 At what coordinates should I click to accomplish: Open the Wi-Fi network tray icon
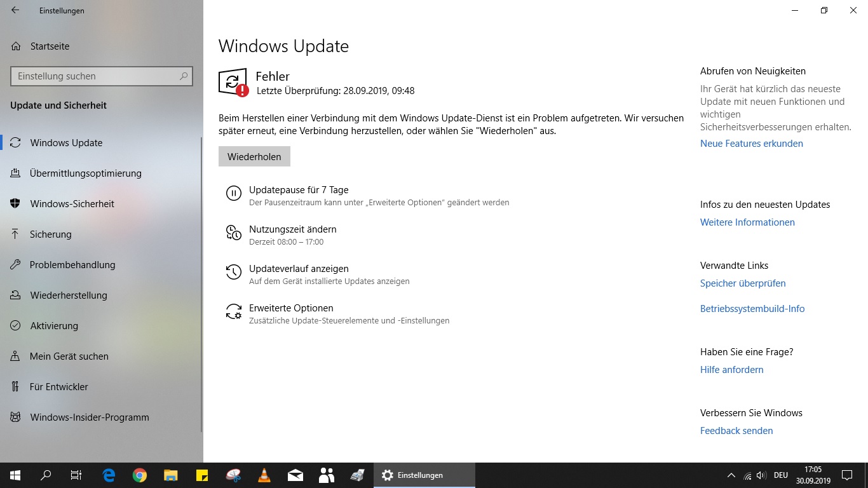click(x=747, y=475)
